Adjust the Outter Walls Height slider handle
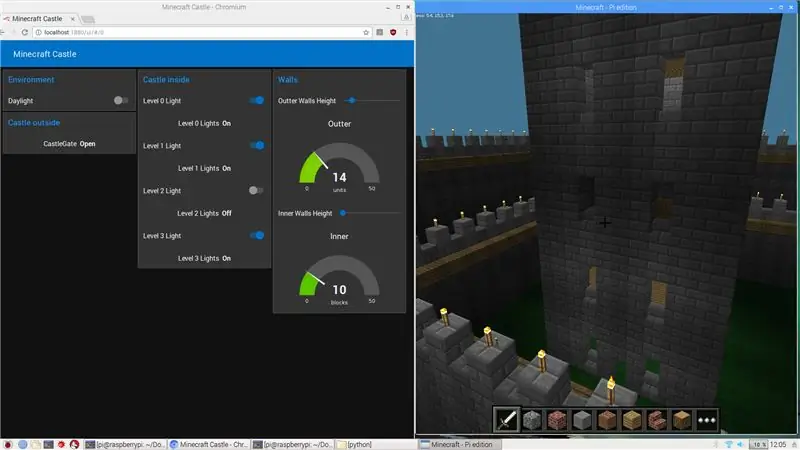 point(352,101)
